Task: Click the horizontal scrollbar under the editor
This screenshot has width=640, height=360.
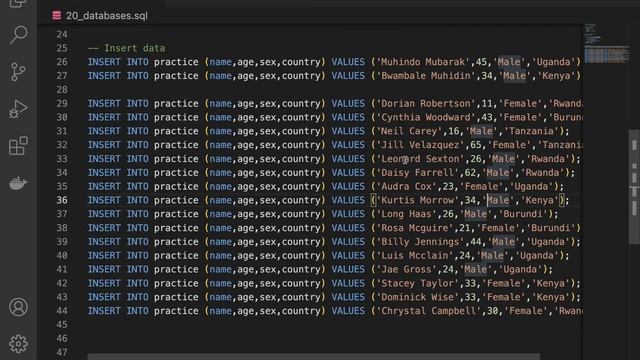Action: [313, 357]
